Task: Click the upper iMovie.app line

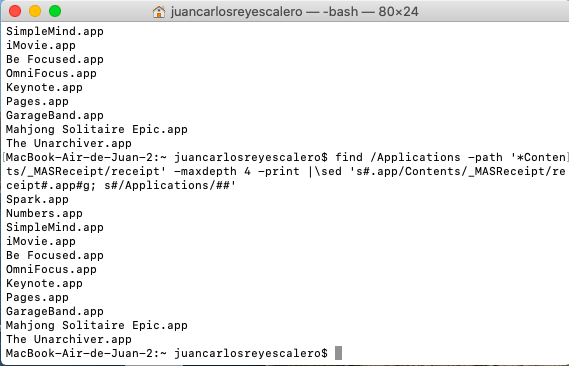Action: (41, 46)
